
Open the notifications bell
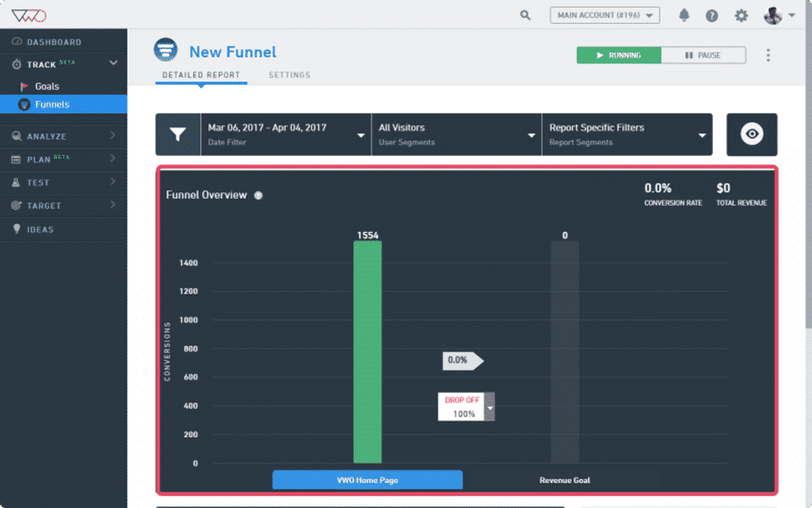point(684,15)
